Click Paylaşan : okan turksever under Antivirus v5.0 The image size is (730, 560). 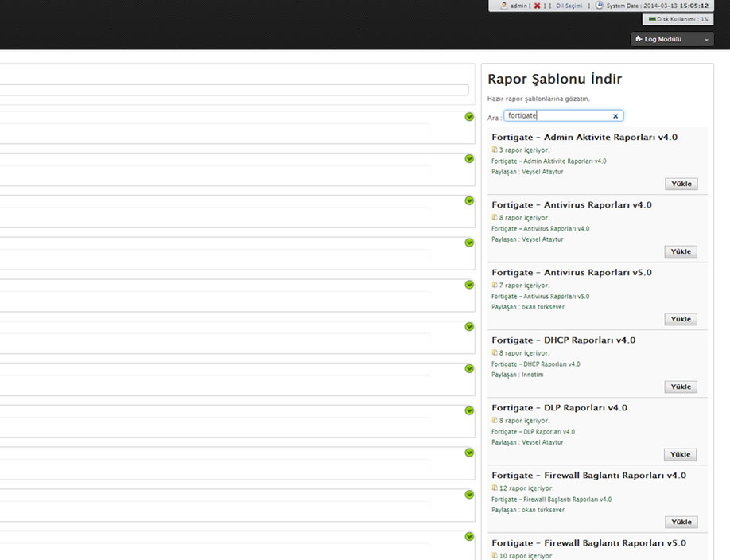tap(528, 307)
